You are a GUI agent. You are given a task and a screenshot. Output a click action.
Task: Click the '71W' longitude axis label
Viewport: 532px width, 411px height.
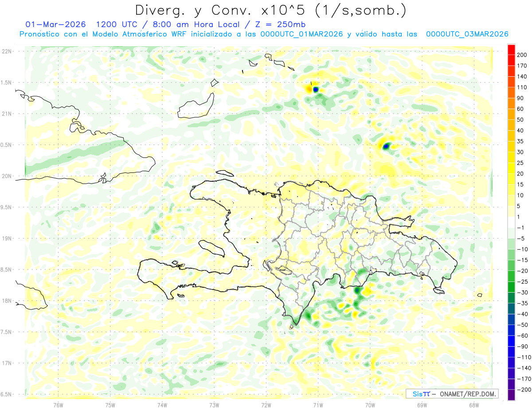[318, 405]
